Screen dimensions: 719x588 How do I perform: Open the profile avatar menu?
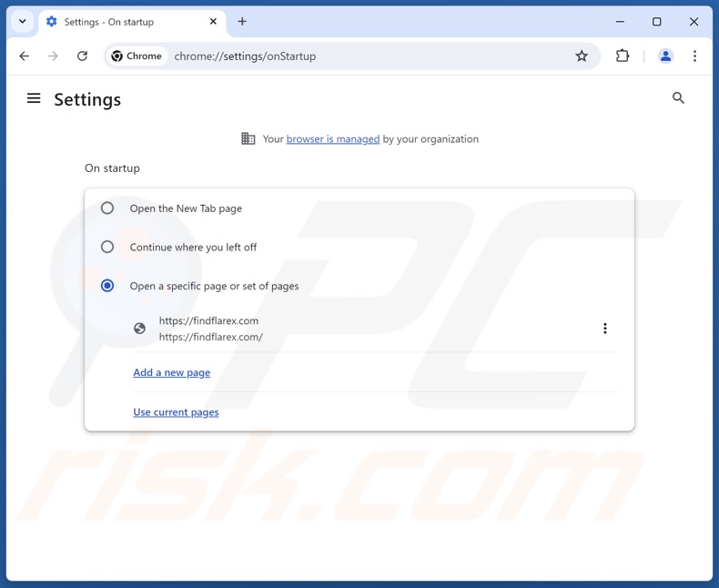(x=665, y=56)
